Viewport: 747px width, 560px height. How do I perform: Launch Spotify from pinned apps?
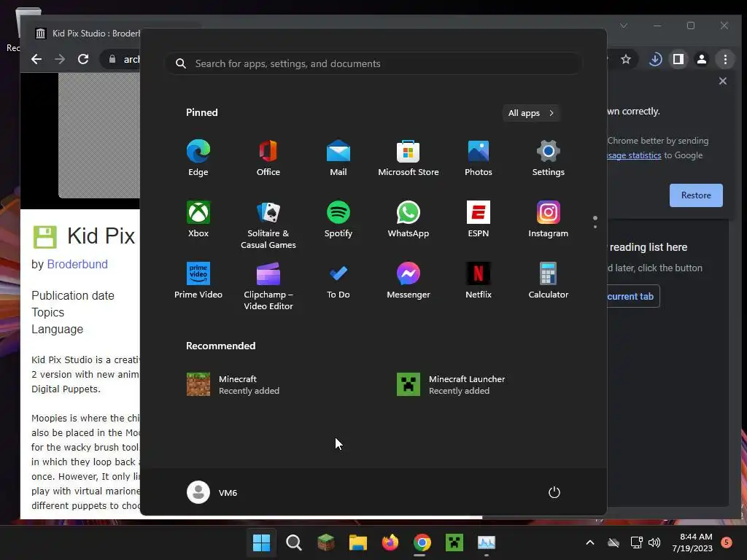[x=338, y=219]
